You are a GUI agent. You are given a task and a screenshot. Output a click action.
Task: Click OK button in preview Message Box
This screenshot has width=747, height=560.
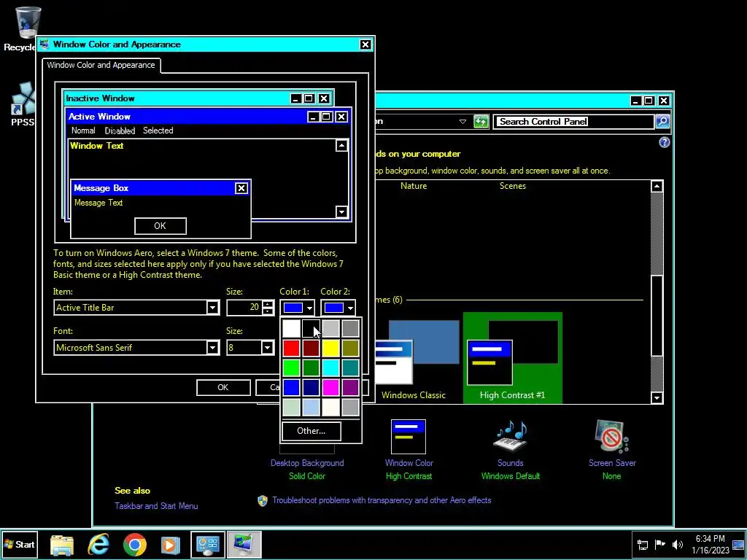[x=160, y=226]
